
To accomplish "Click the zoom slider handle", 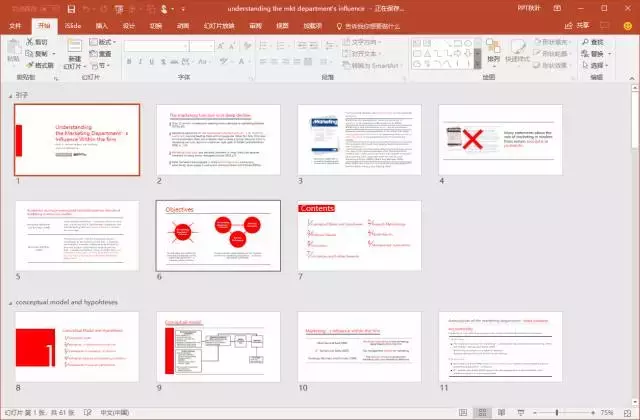I will point(557,413).
